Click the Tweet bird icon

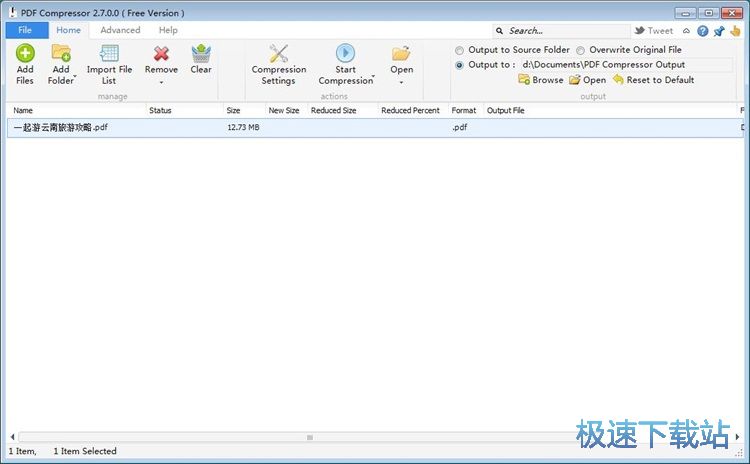[640, 31]
